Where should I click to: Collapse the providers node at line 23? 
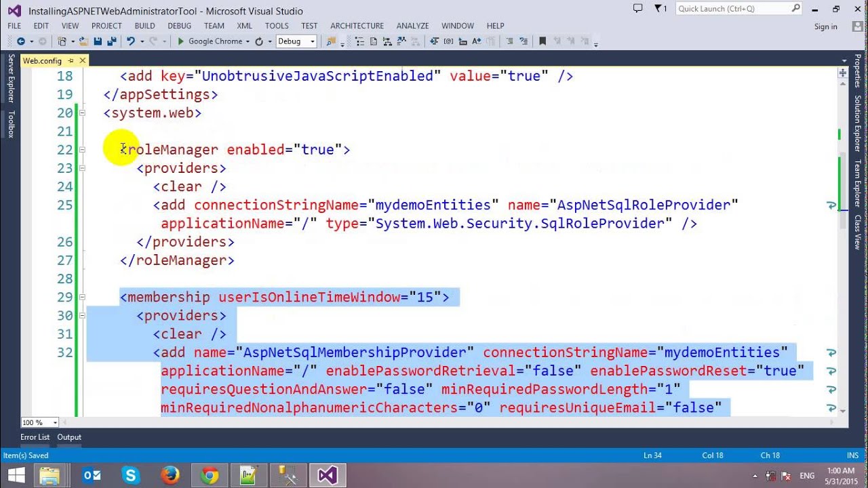82,168
